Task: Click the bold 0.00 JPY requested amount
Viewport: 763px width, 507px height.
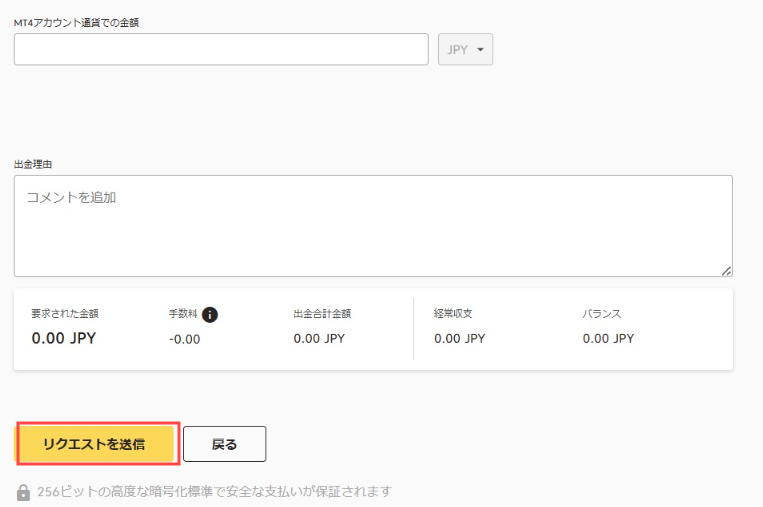Action: 64,338
